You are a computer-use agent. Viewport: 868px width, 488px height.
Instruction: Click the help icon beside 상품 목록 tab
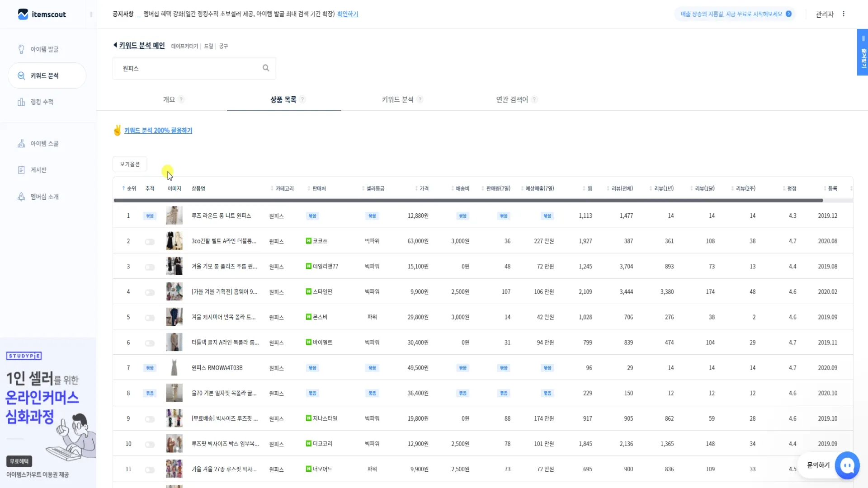pyautogui.click(x=302, y=99)
